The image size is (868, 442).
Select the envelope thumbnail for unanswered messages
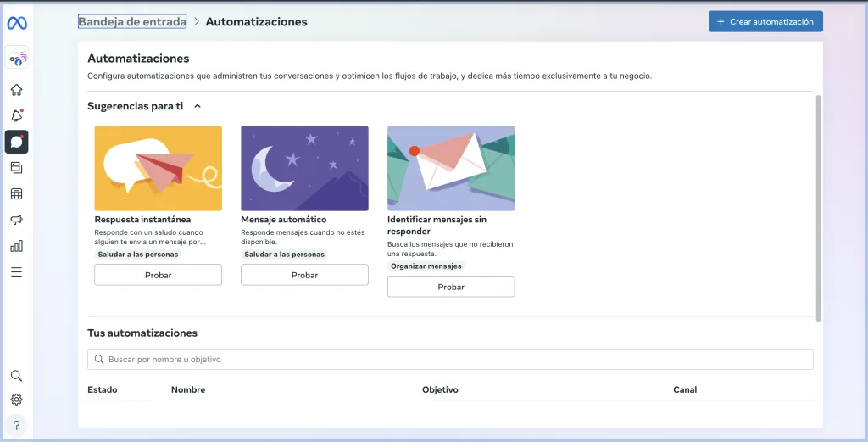pyautogui.click(x=451, y=168)
